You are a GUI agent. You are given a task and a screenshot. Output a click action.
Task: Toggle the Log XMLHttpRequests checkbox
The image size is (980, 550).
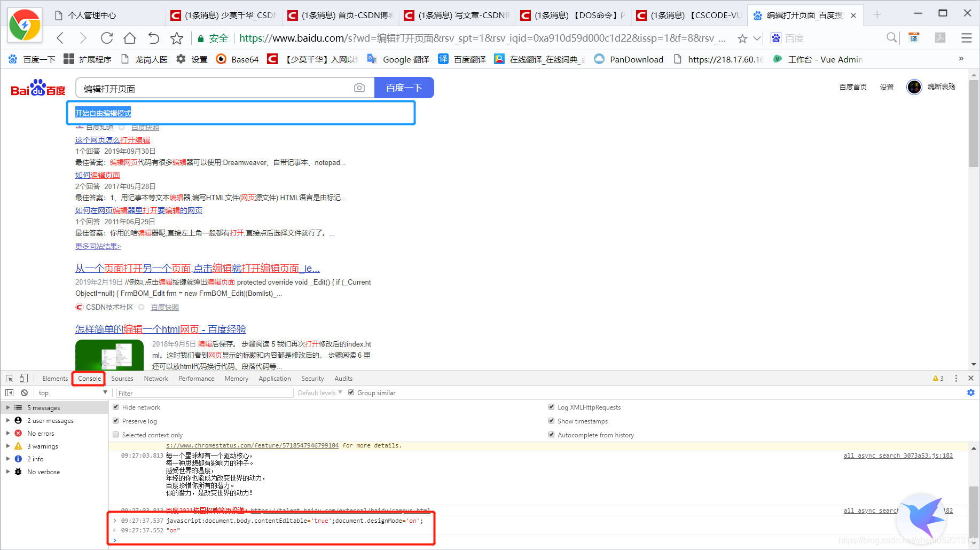pyautogui.click(x=551, y=407)
